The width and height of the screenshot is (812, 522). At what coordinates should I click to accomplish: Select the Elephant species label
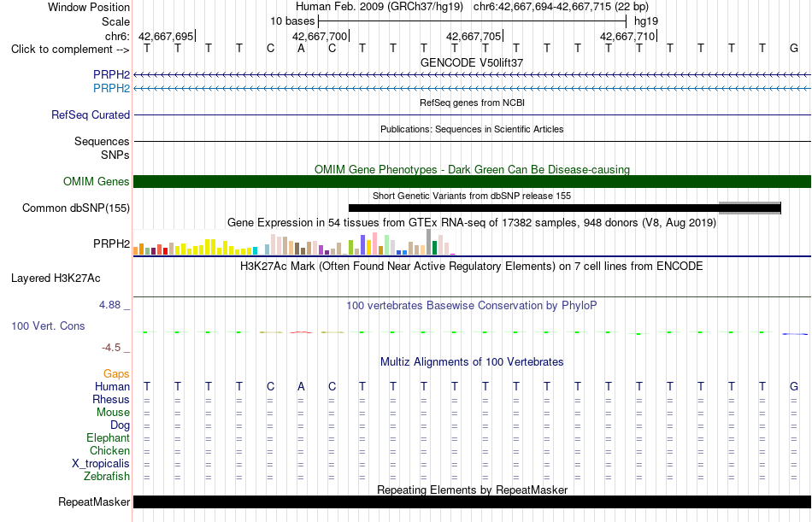[108, 438]
